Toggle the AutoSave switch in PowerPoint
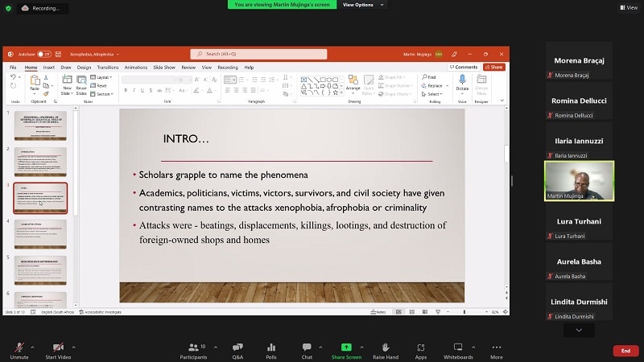The width and height of the screenshot is (644, 362). pos(43,54)
